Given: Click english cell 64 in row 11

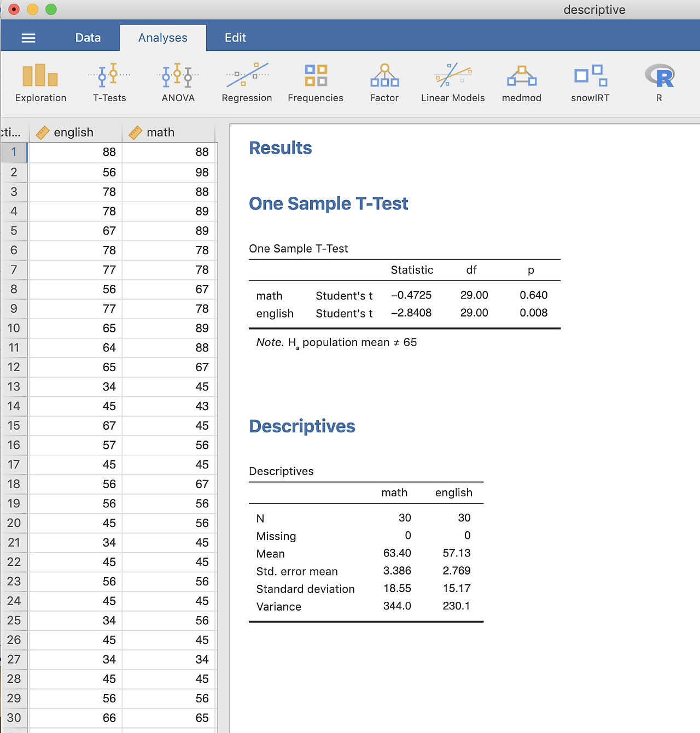Looking at the screenshot, I should tap(75, 348).
